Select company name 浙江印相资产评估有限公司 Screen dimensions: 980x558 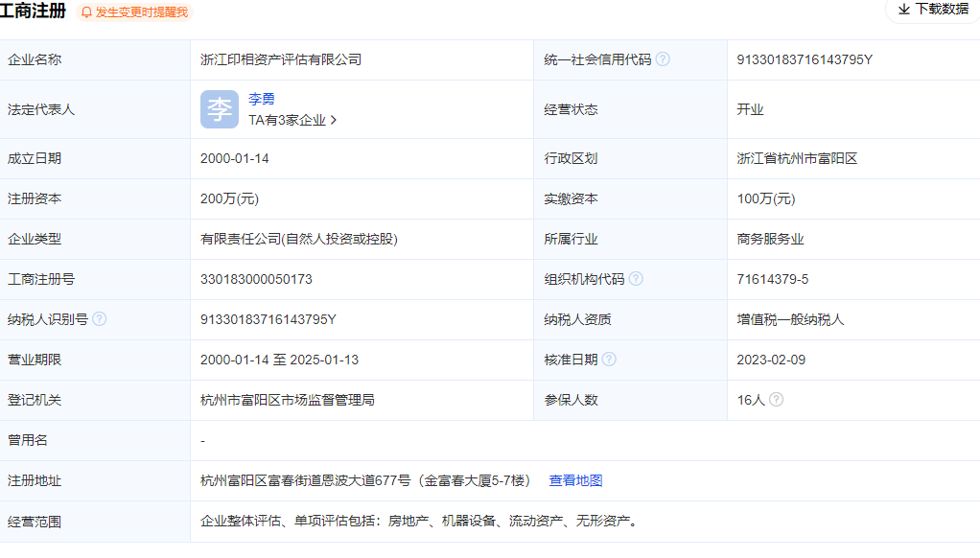(281, 60)
